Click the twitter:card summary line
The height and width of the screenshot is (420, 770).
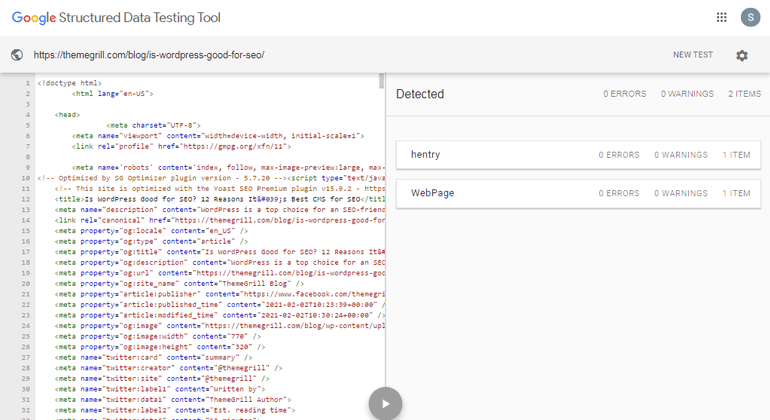(x=153, y=358)
